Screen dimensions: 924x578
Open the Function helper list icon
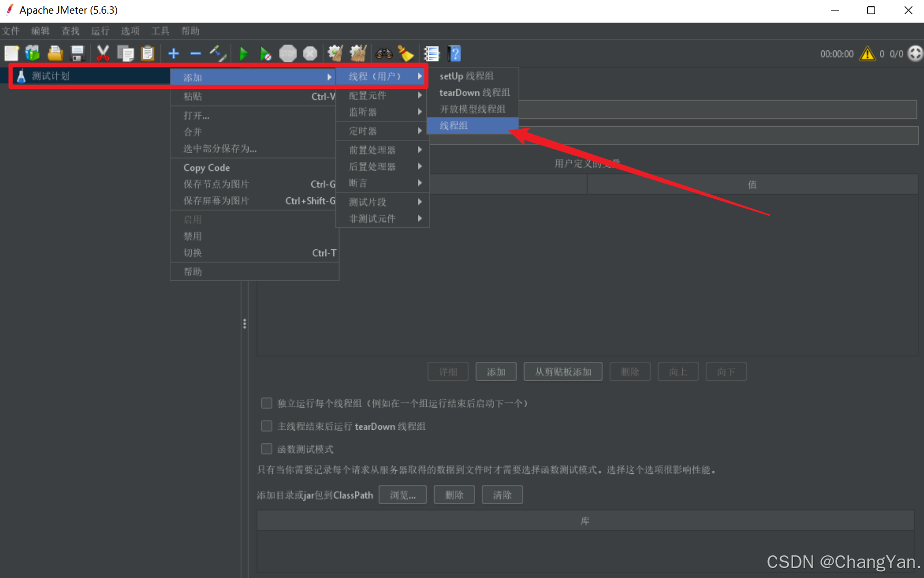(432, 53)
